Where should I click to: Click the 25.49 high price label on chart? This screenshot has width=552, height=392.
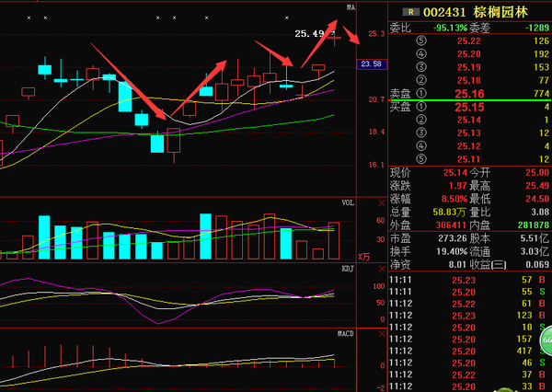pyautogui.click(x=309, y=34)
